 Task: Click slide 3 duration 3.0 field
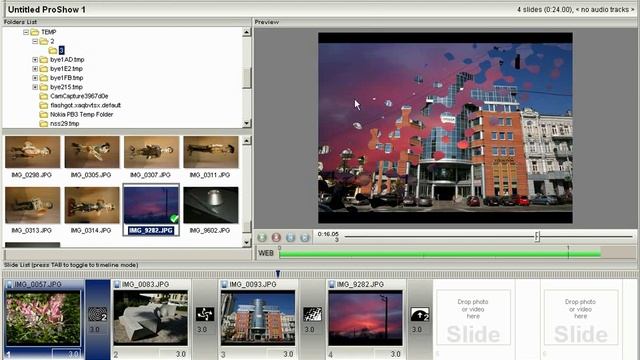point(281,354)
